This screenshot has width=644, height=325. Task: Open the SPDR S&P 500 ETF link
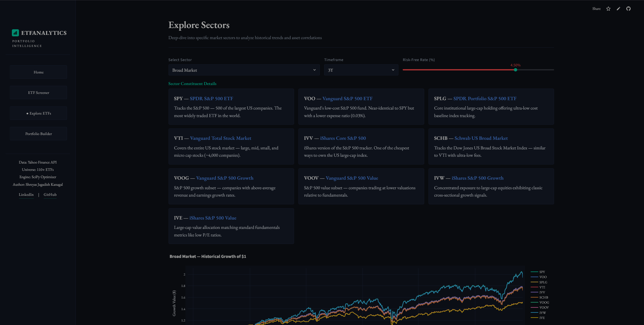click(x=211, y=99)
